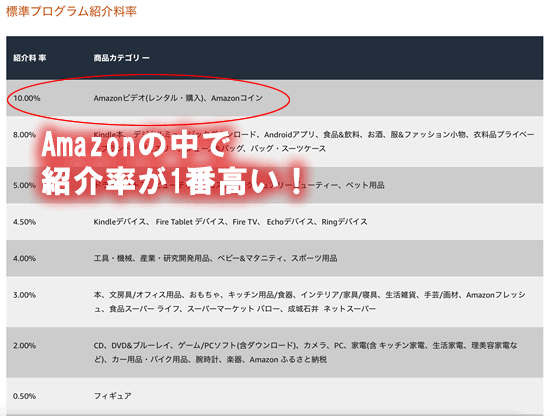Select the 10.00% rate cell
The image size is (550, 416).
[27, 98]
